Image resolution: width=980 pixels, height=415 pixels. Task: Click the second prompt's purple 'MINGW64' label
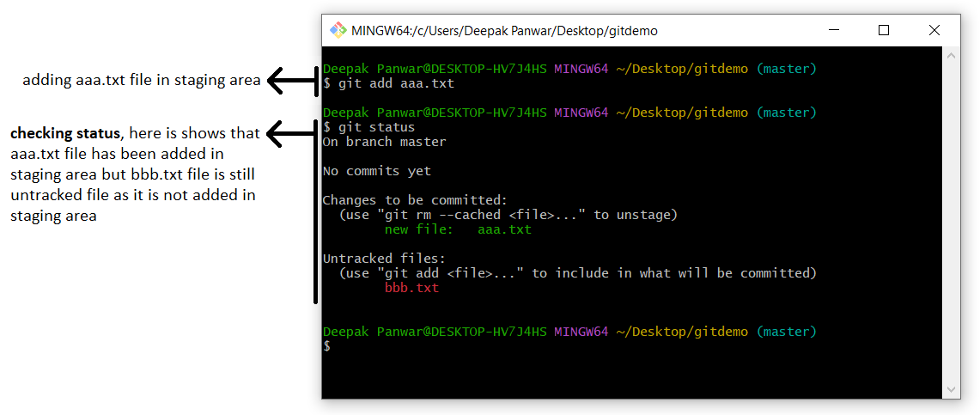(x=581, y=113)
